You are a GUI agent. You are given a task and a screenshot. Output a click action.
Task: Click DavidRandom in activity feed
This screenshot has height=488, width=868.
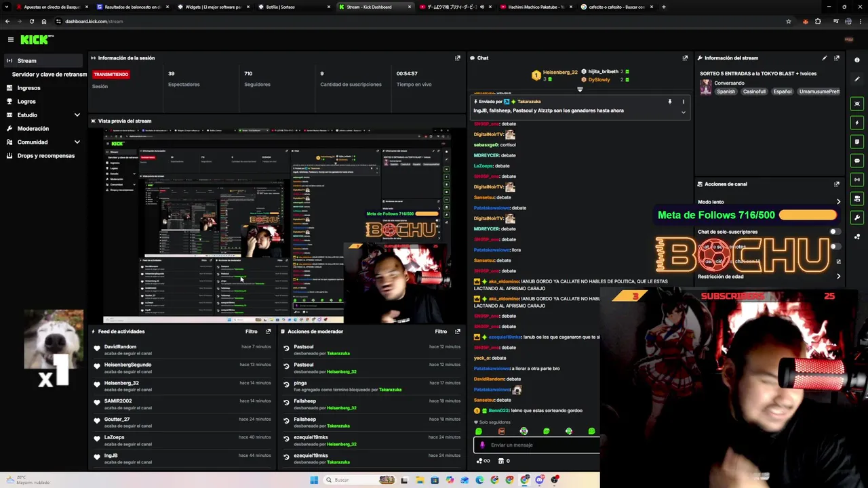(x=120, y=347)
